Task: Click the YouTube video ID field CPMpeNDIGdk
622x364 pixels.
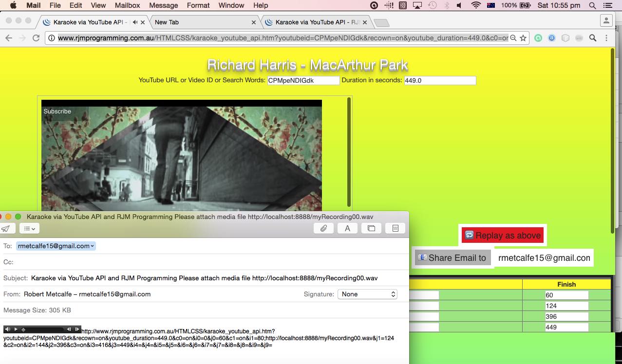Action: [x=303, y=80]
